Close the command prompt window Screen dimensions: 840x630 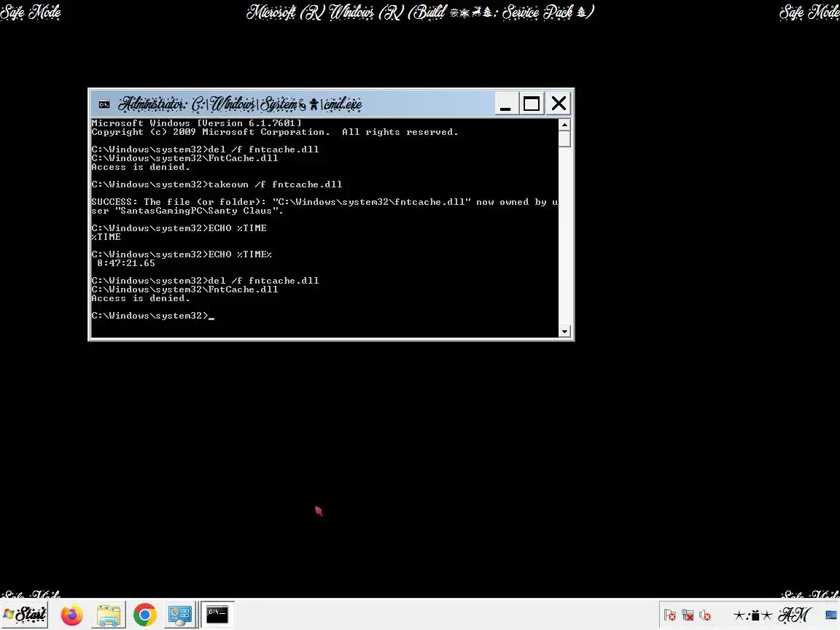(559, 104)
